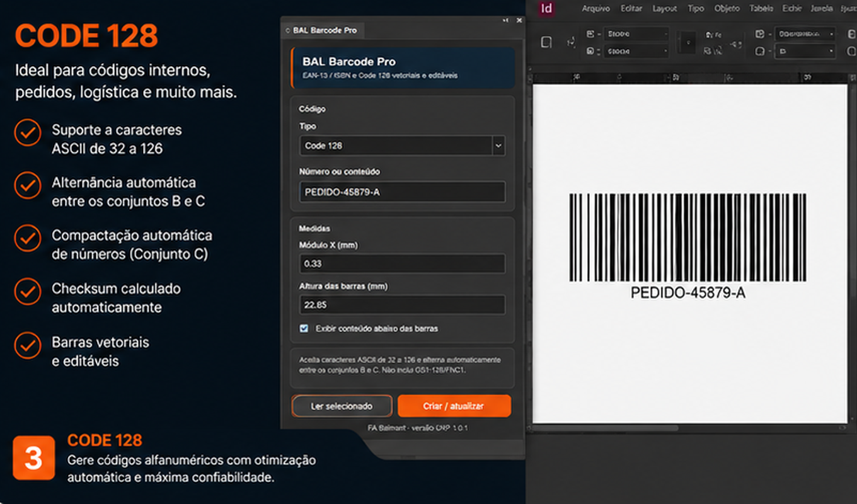
Task: Click the Altura das barras field 22.85
Action: click(x=402, y=305)
